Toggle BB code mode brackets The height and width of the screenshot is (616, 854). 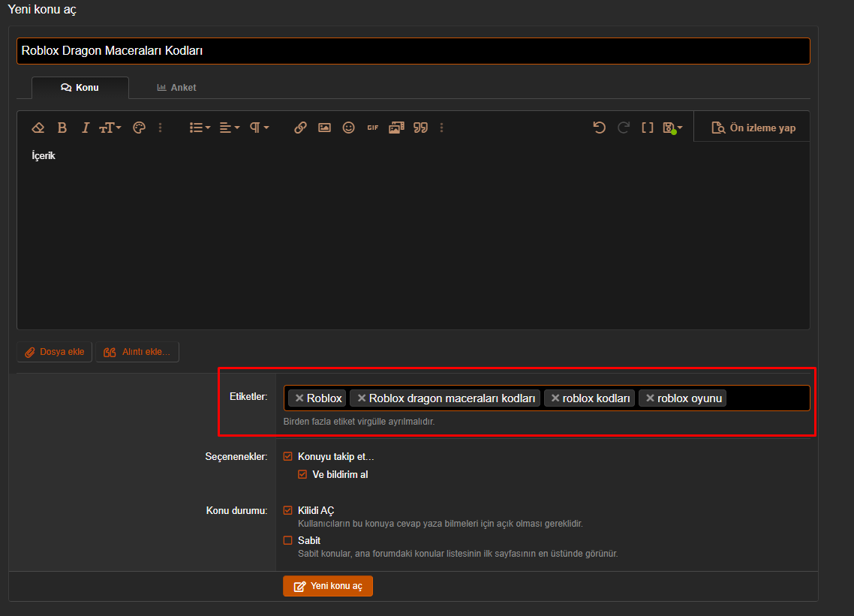coord(648,128)
